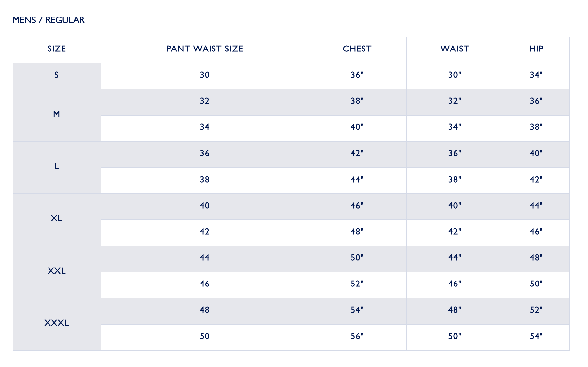The height and width of the screenshot is (367, 588).
Task: Click the 52" chest measurement cell
Action: click(x=357, y=285)
